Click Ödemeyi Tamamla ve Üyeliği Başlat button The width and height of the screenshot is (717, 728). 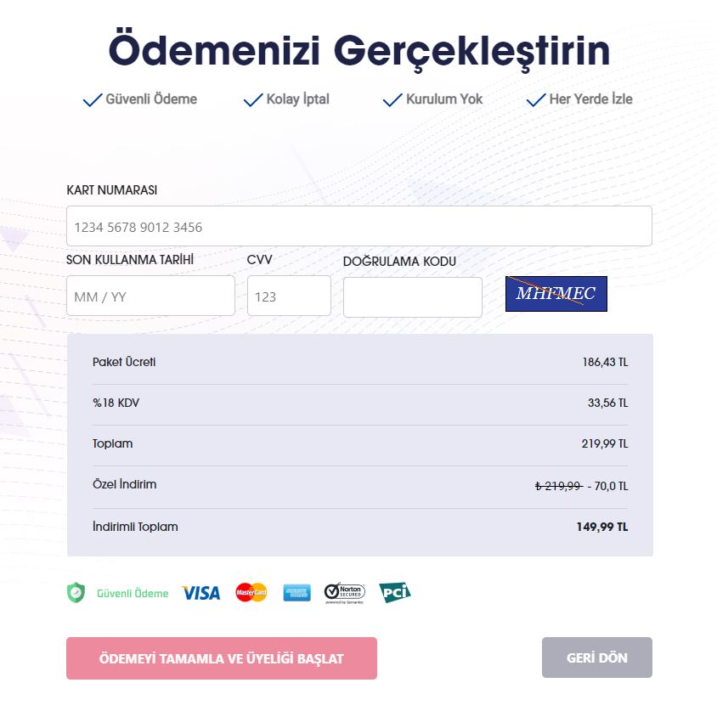pos(222,658)
